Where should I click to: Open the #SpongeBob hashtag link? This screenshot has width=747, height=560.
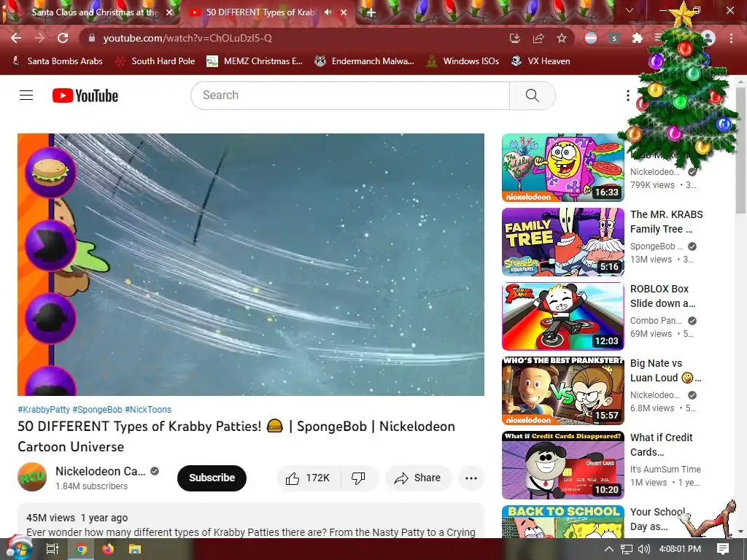98,410
